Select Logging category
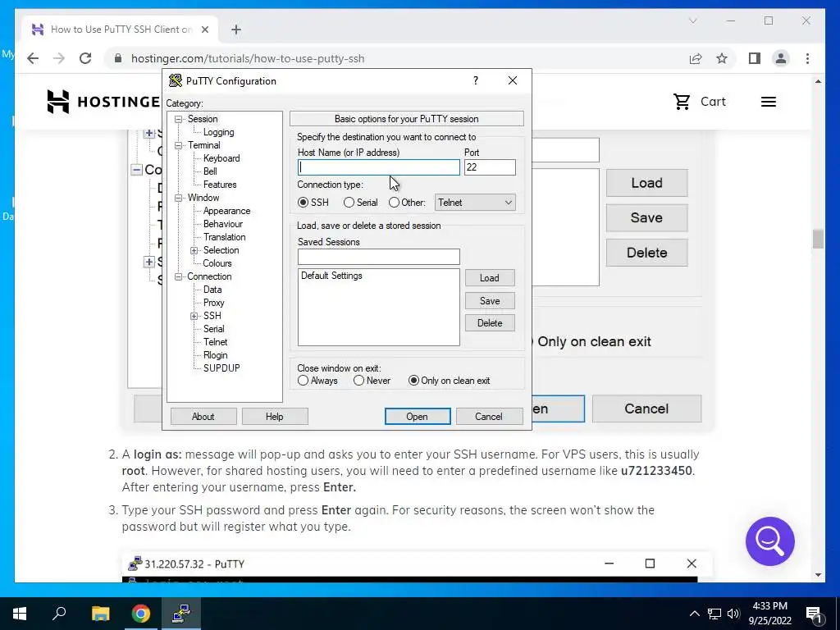Viewport: 840px width, 630px height. [x=218, y=132]
